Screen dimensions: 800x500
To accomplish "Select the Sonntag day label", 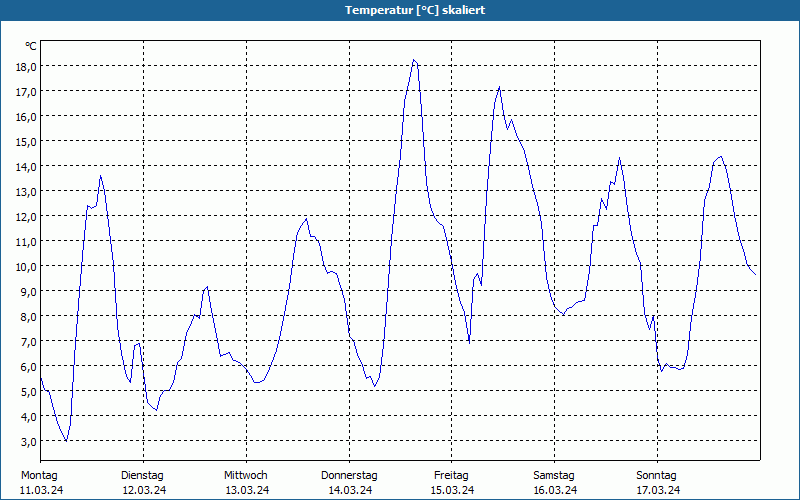I will pos(657,475).
